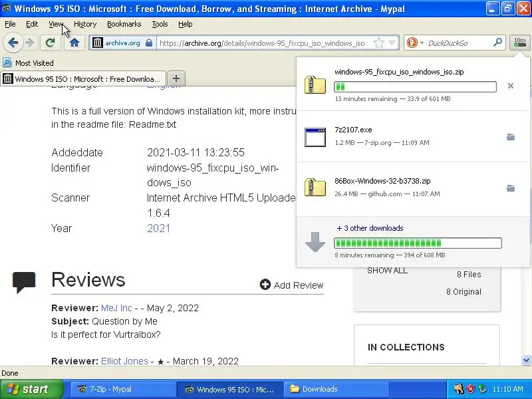Click the green tray icon beside clock

[x=482, y=389]
